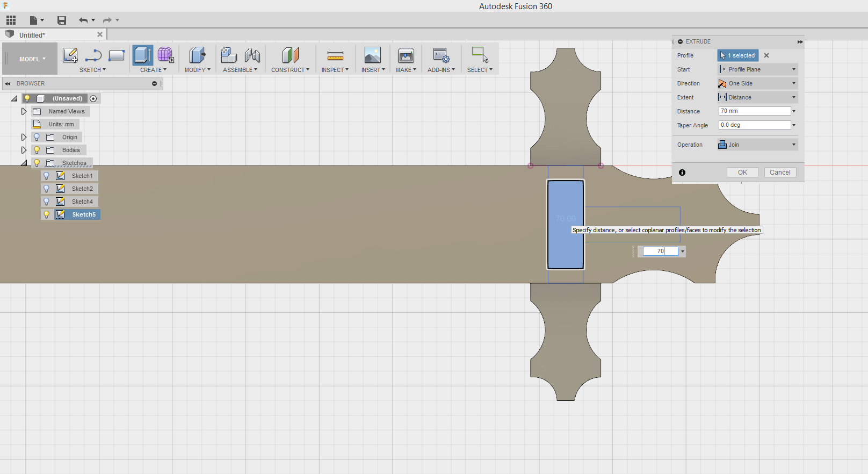
Task: Click the 3D Print make icon
Action: [x=406, y=55]
